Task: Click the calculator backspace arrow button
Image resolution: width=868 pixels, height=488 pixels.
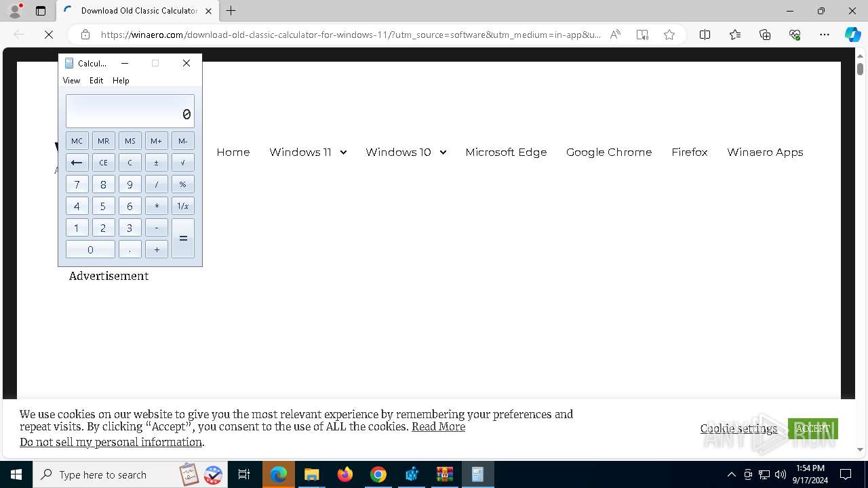Action: [77, 163]
